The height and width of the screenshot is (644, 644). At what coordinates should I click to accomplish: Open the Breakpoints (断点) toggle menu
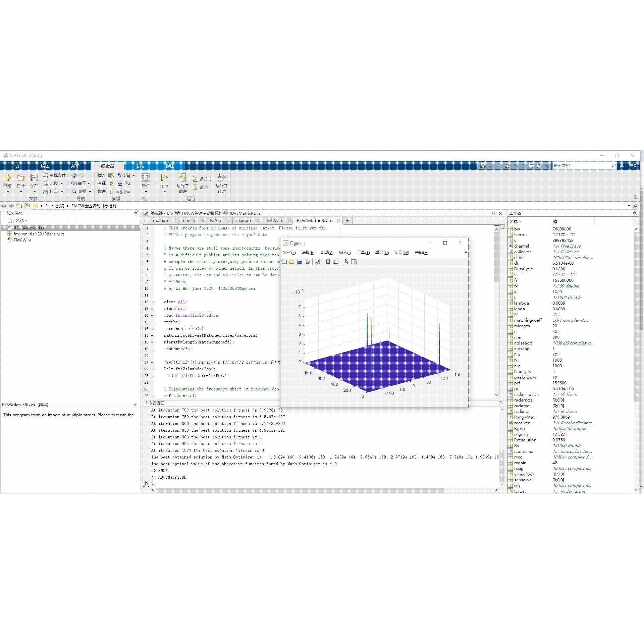[x=146, y=192]
